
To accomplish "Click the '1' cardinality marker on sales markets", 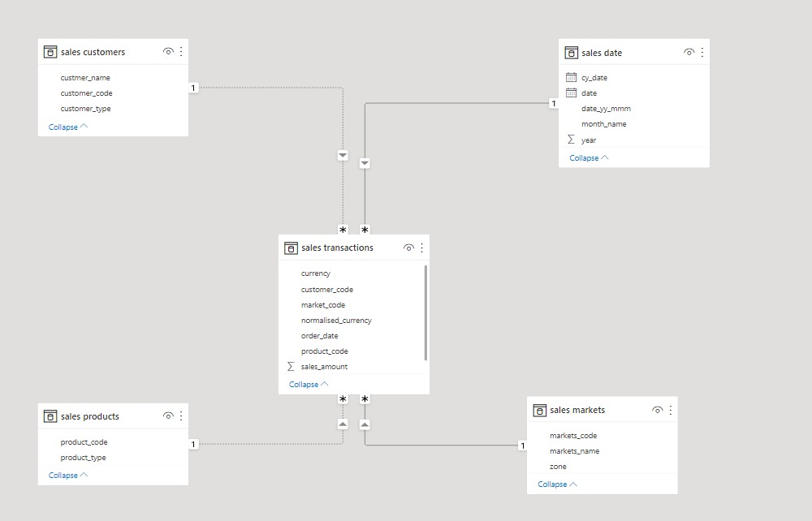I will click(522, 446).
